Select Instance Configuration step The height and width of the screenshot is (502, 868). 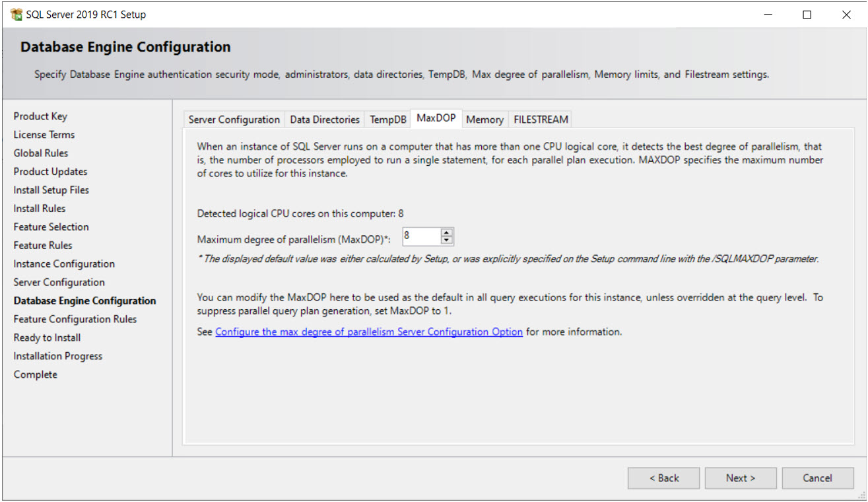(63, 264)
